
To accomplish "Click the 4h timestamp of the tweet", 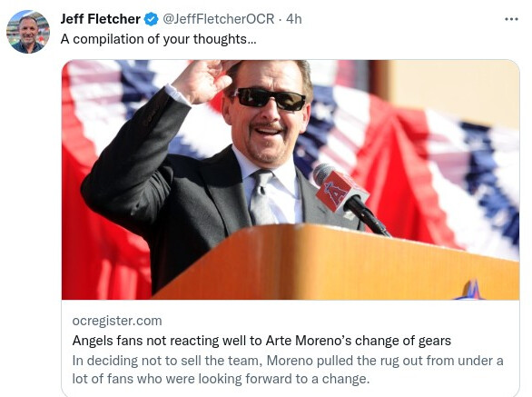I will coord(294,19).
